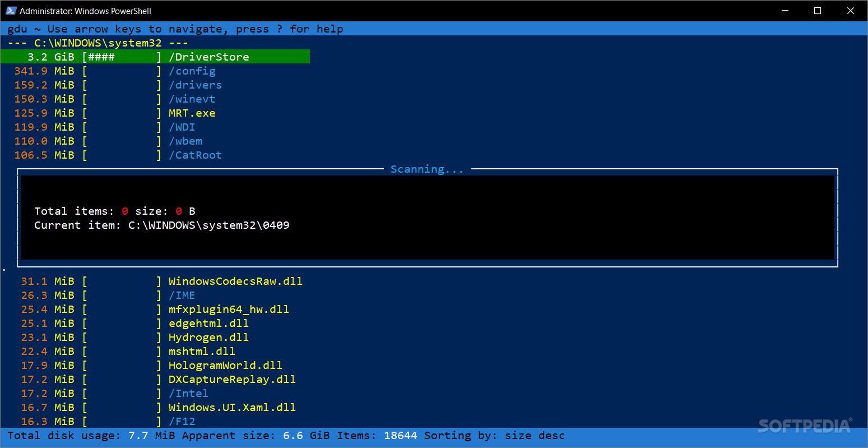Click the 31.1 MiB size value
868x448 pixels.
coord(48,281)
